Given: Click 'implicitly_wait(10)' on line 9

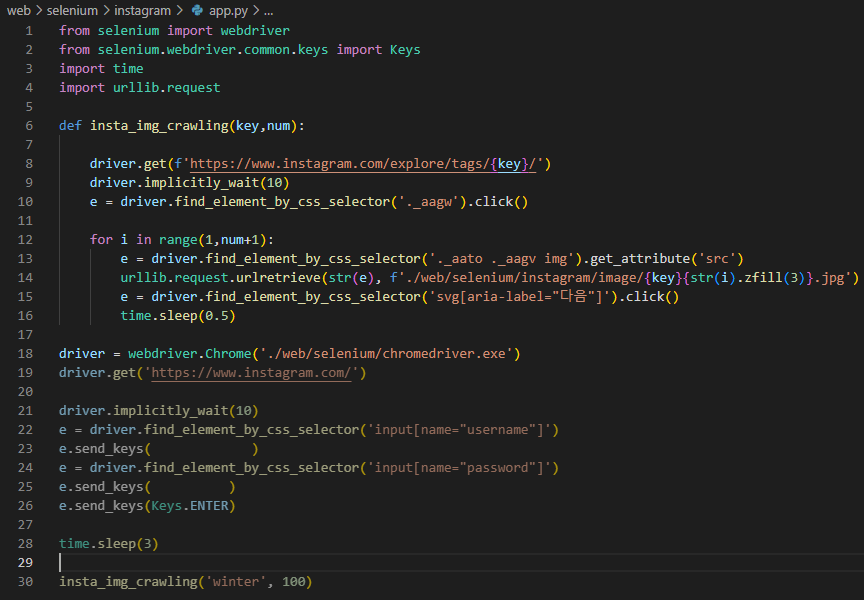Looking at the screenshot, I should (x=217, y=182).
